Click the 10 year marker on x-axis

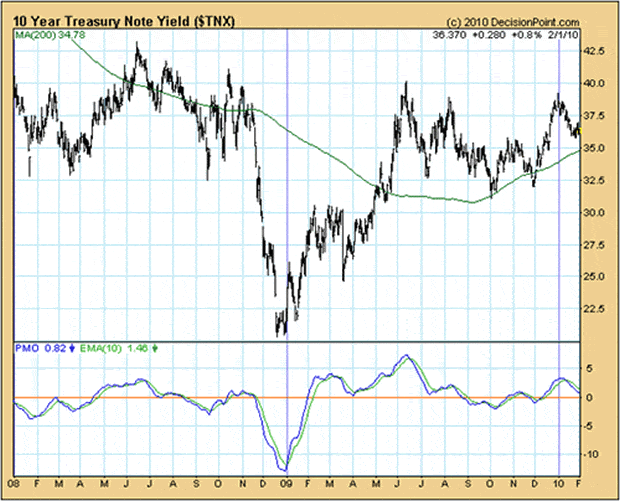tap(559, 483)
